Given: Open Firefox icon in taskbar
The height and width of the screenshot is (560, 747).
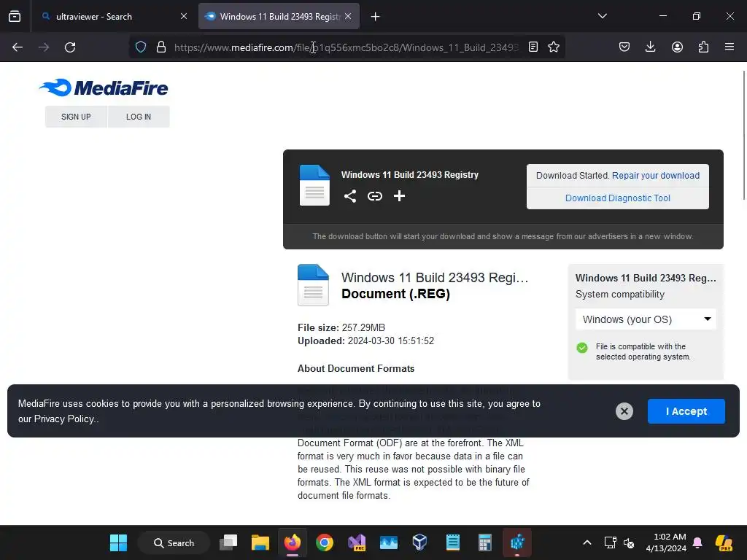Looking at the screenshot, I should point(293,542).
